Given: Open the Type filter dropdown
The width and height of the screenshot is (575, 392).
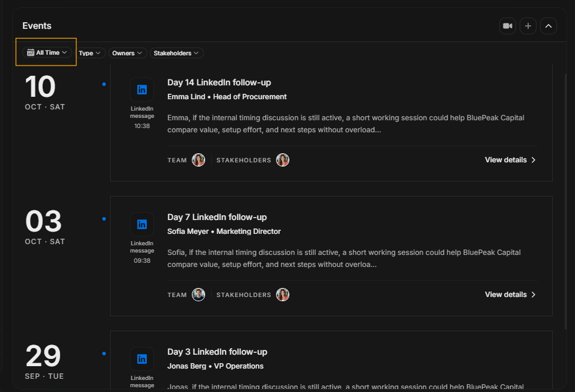Looking at the screenshot, I should coord(90,53).
